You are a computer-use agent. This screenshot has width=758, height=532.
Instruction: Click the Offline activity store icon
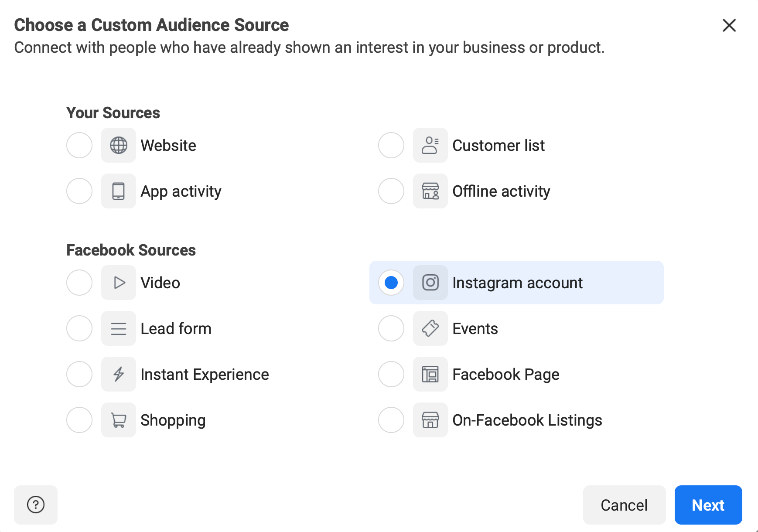click(x=430, y=191)
